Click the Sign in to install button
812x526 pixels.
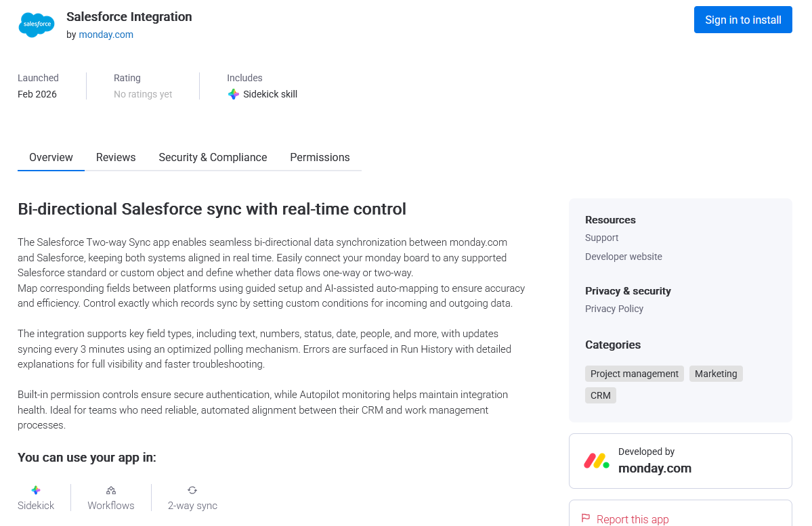click(x=743, y=20)
